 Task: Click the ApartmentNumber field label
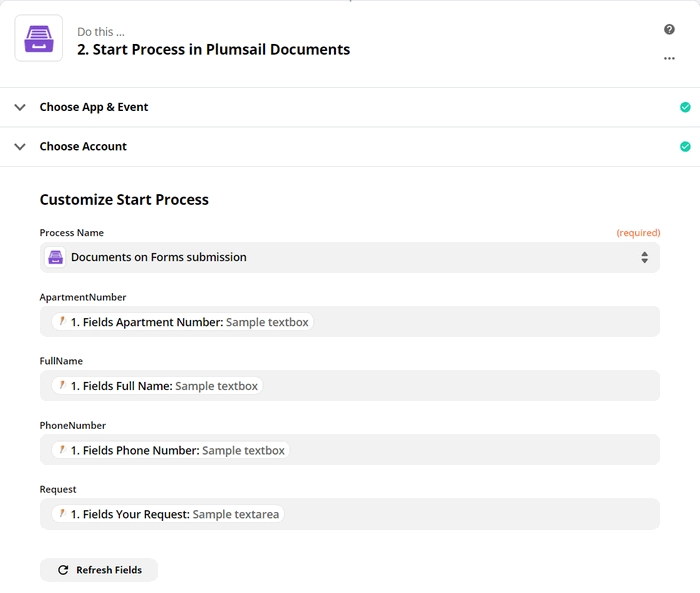point(83,297)
